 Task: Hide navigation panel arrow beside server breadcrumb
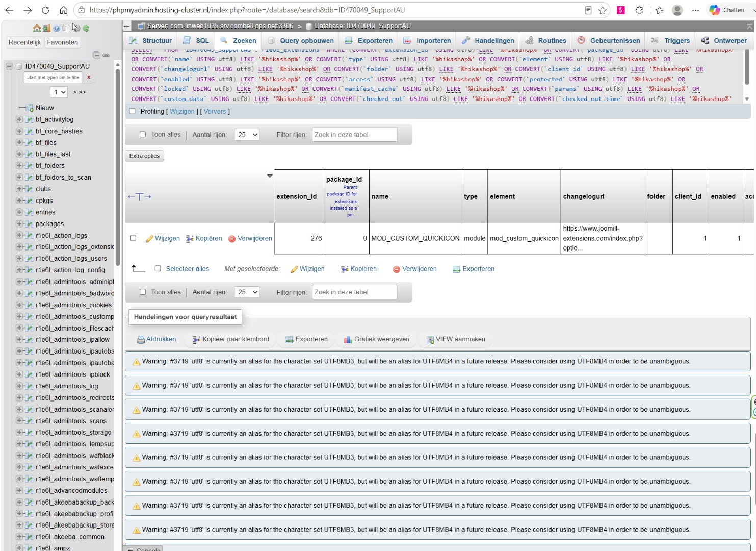coord(126,26)
